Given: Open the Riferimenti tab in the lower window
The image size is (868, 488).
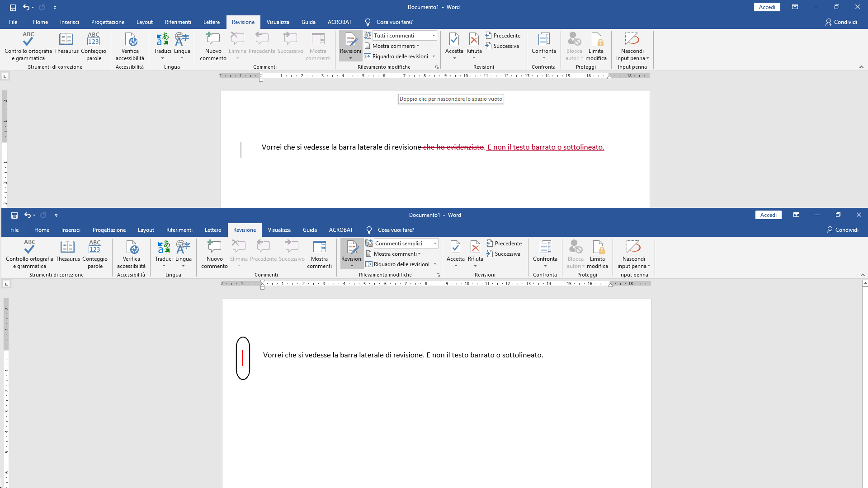Looking at the screenshot, I should (x=179, y=230).
